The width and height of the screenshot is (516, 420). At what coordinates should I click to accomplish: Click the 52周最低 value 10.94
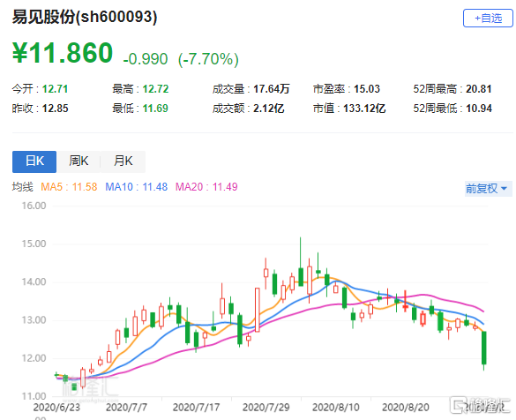tap(479, 109)
